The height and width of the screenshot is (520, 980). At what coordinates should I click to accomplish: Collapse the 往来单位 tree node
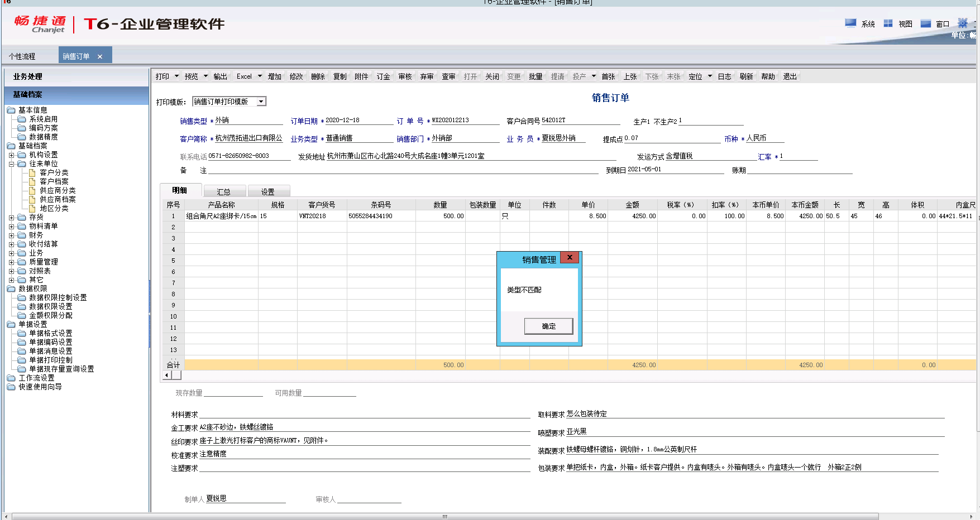tap(11, 163)
